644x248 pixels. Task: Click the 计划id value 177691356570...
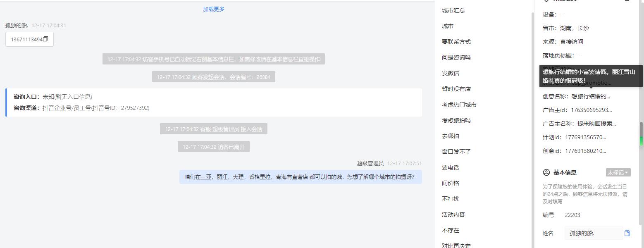586,137
